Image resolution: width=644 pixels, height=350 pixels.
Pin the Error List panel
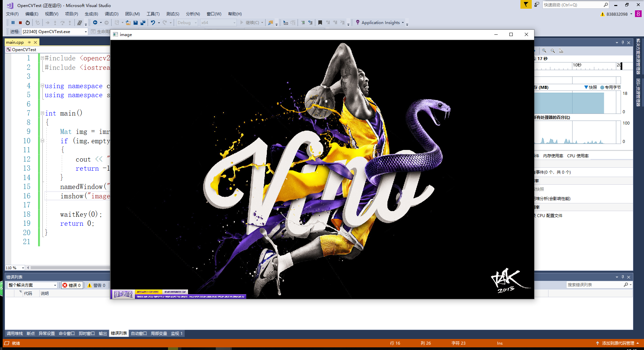tap(623, 277)
